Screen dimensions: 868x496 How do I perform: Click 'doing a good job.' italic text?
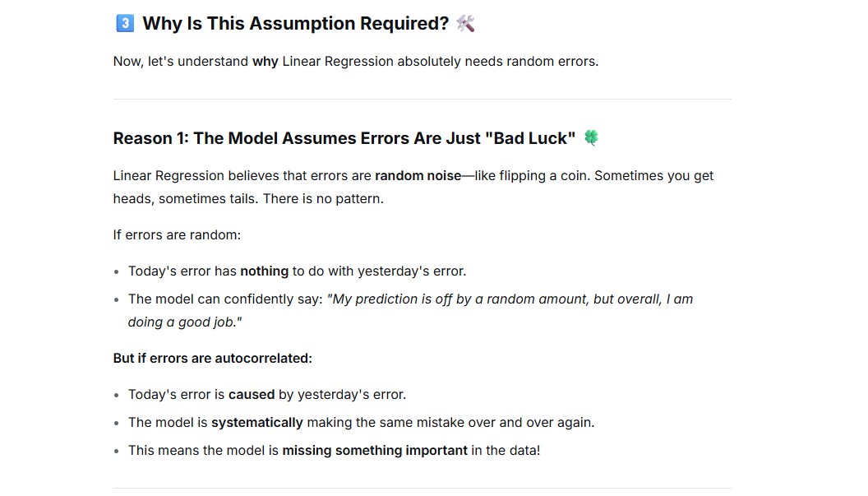pyautogui.click(x=185, y=322)
